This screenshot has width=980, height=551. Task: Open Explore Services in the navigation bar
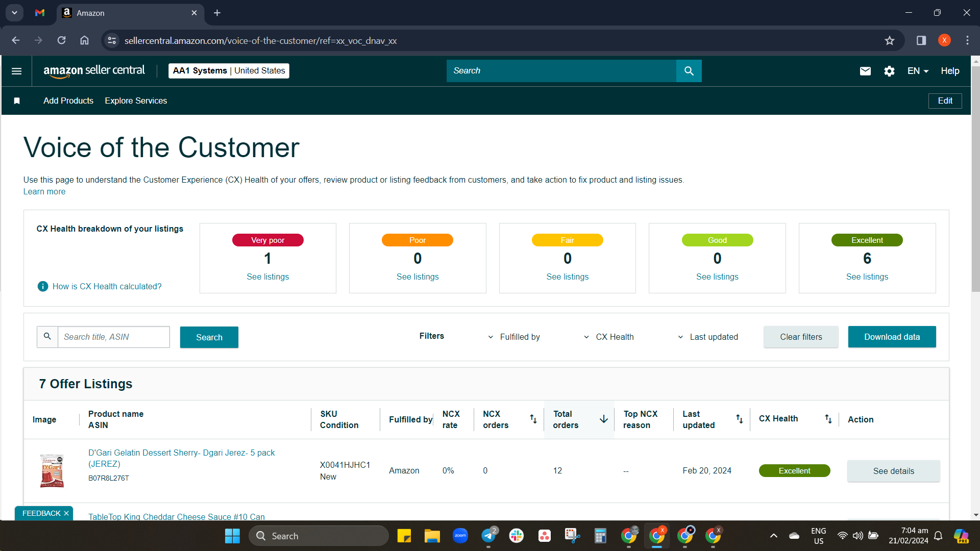pyautogui.click(x=136, y=101)
